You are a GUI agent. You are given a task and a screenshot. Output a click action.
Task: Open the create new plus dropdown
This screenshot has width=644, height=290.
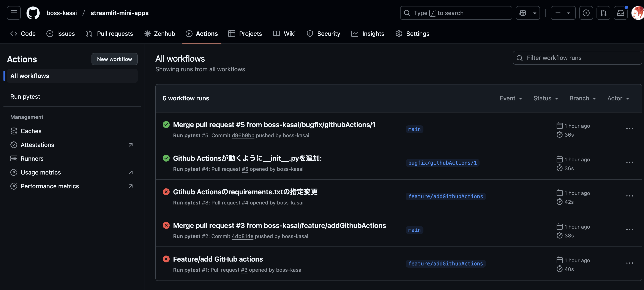click(563, 13)
